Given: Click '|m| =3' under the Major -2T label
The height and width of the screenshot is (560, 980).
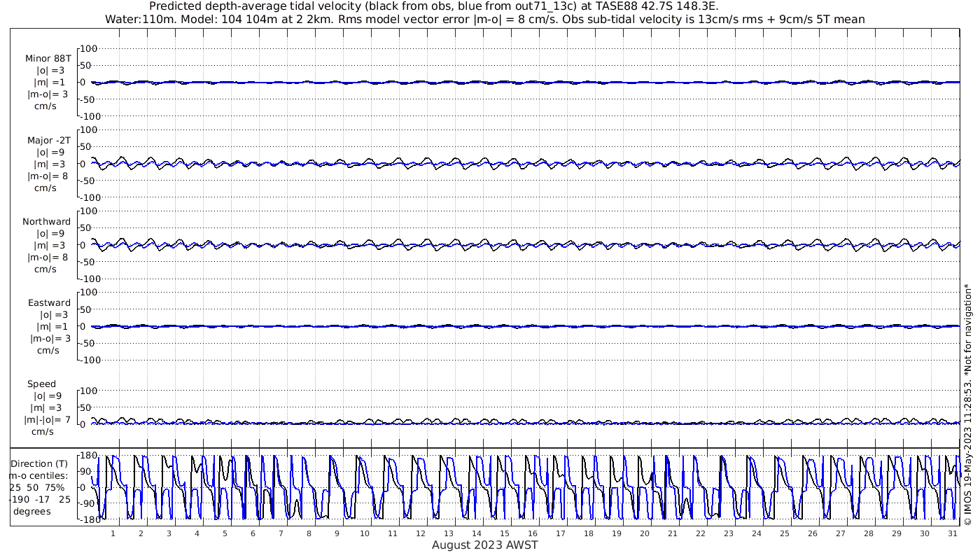Looking at the screenshot, I should (x=50, y=164).
